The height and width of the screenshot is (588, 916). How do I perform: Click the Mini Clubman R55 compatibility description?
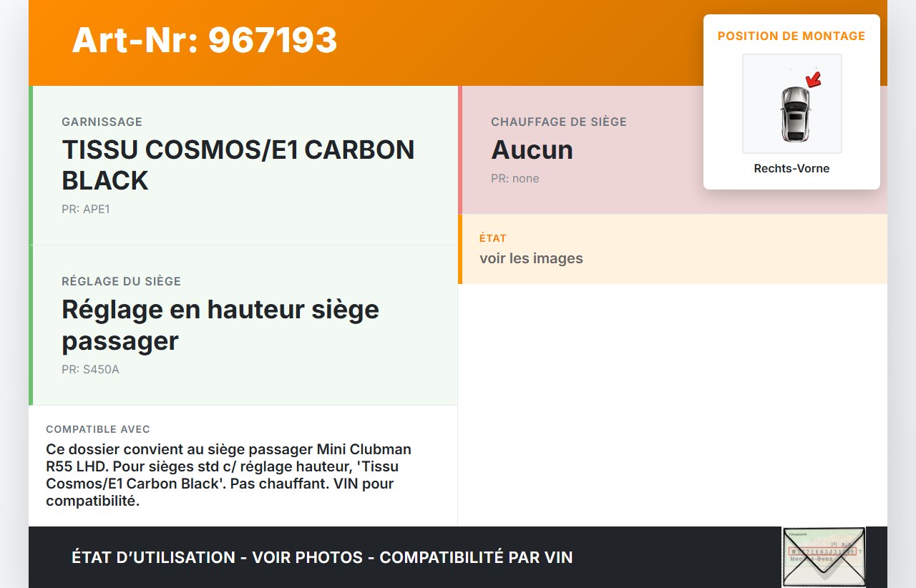(x=229, y=475)
